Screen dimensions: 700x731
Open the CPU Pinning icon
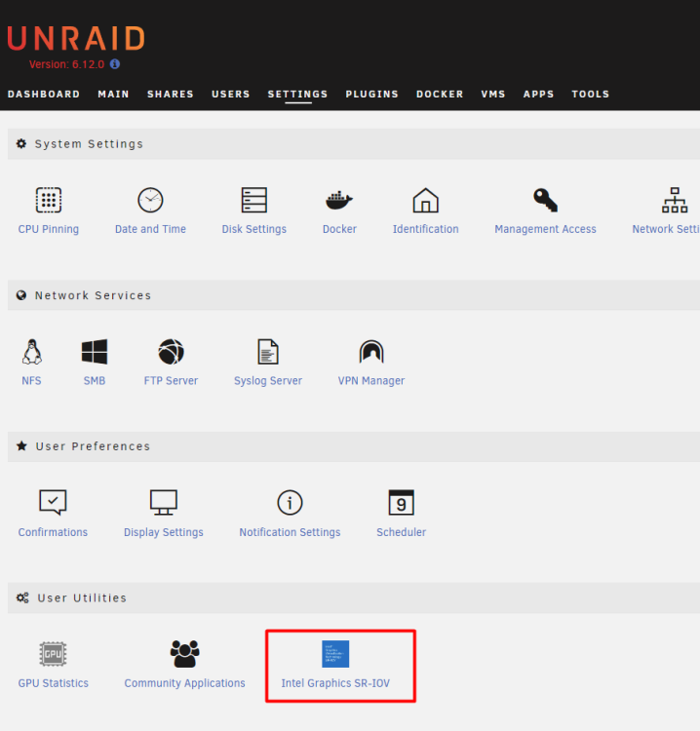[49, 200]
